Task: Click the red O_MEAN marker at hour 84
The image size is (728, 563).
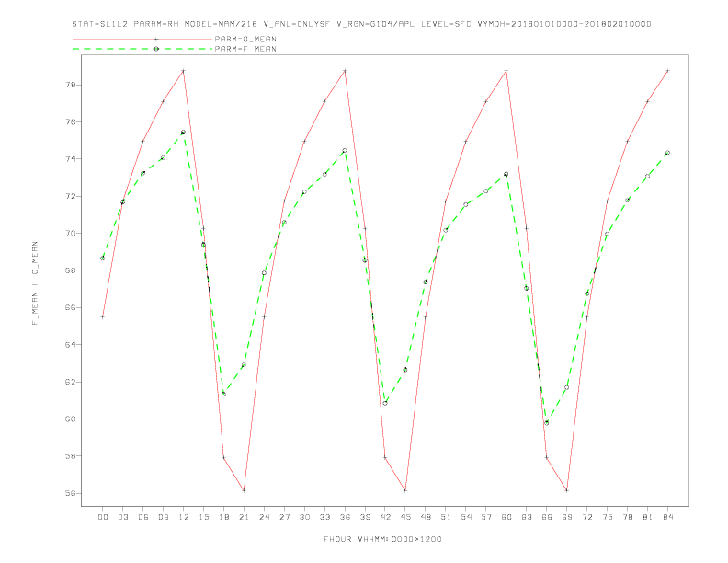Action: (x=668, y=71)
